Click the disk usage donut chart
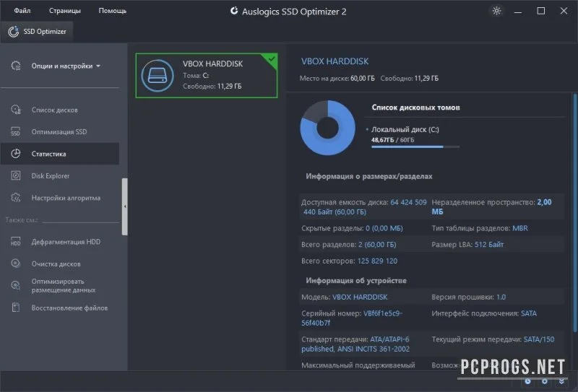578x392 pixels. pyautogui.click(x=327, y=128)
